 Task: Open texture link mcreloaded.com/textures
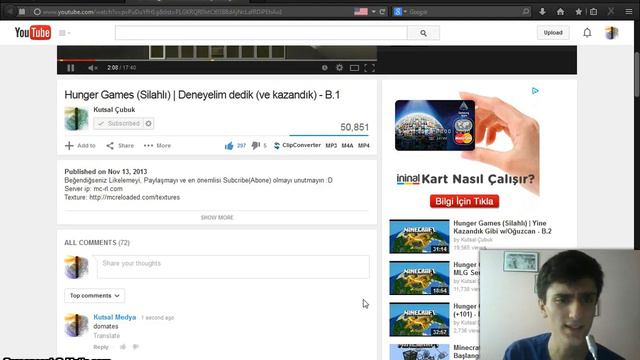point(135,197)
